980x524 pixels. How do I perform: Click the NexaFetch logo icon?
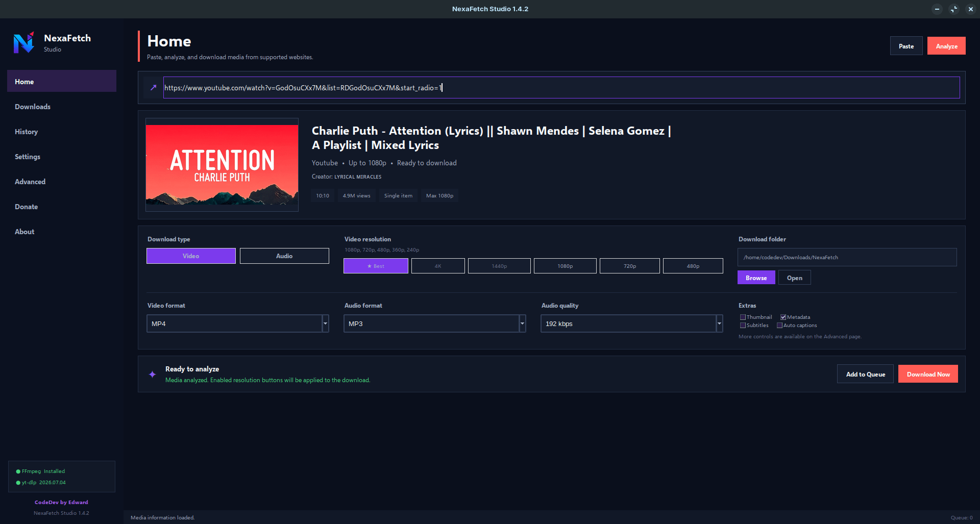(x=24, y=43)
